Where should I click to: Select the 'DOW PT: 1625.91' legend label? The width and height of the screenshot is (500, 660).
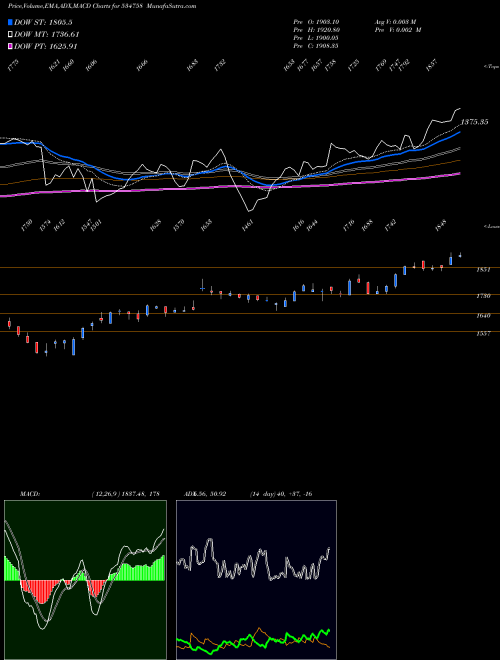point(45,47)
